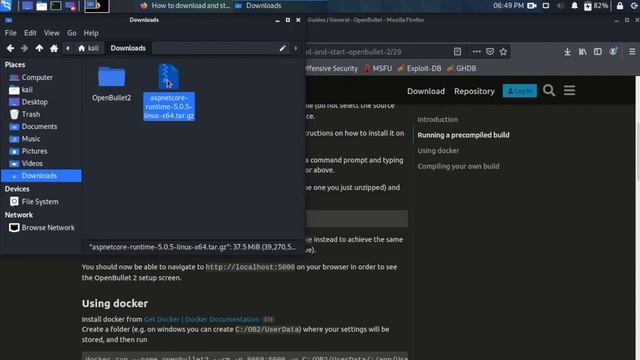
Task: Open the File menu
Action: point(11,33)
